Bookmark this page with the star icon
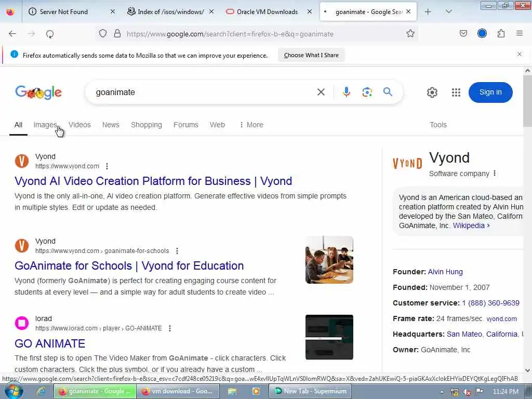This screenshot has height=399, width=532. [x=410, y=34]
